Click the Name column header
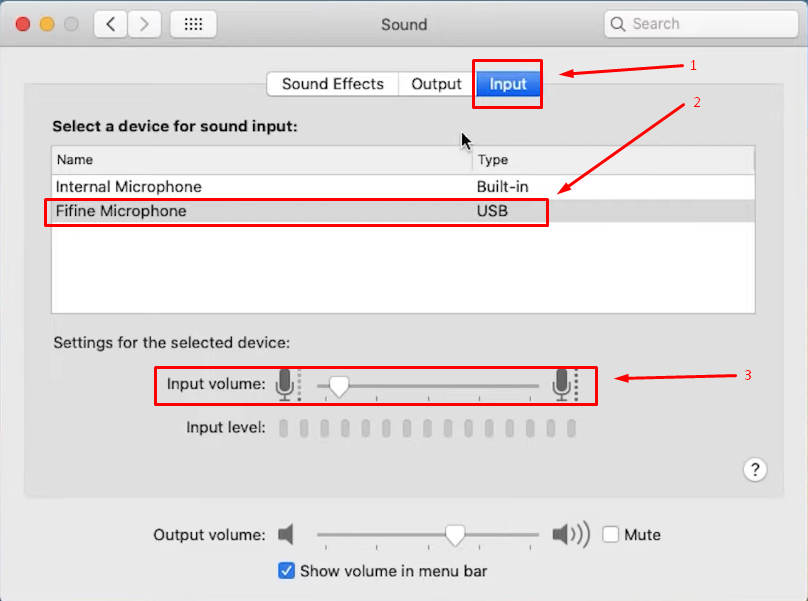 click(x=262, y=160)
